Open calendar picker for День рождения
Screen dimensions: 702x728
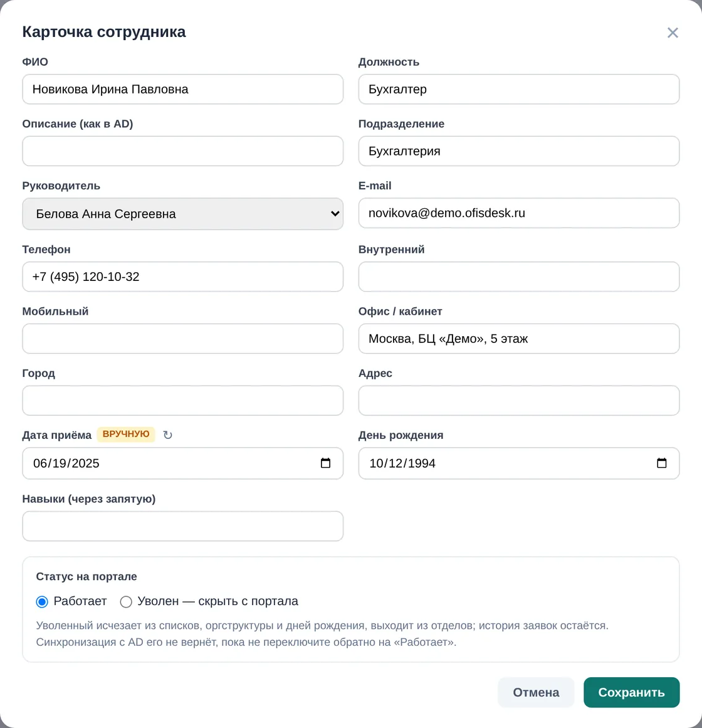pos(661,463)
